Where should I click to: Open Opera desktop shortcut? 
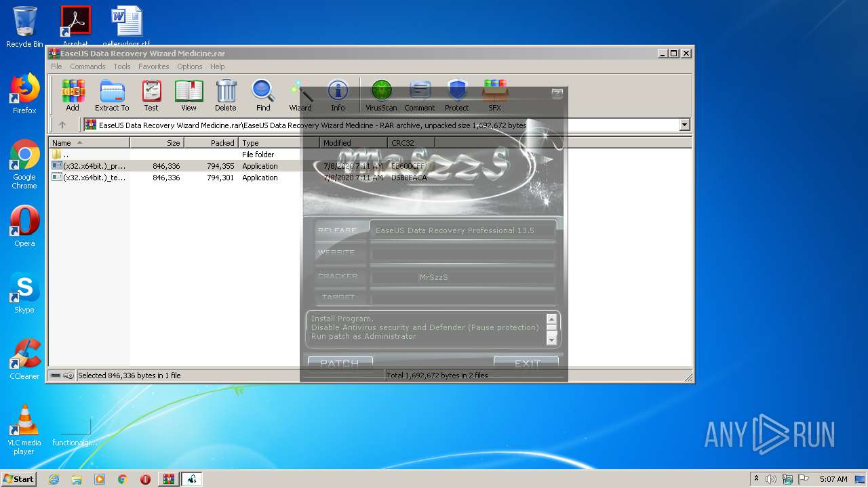[24, 226]
